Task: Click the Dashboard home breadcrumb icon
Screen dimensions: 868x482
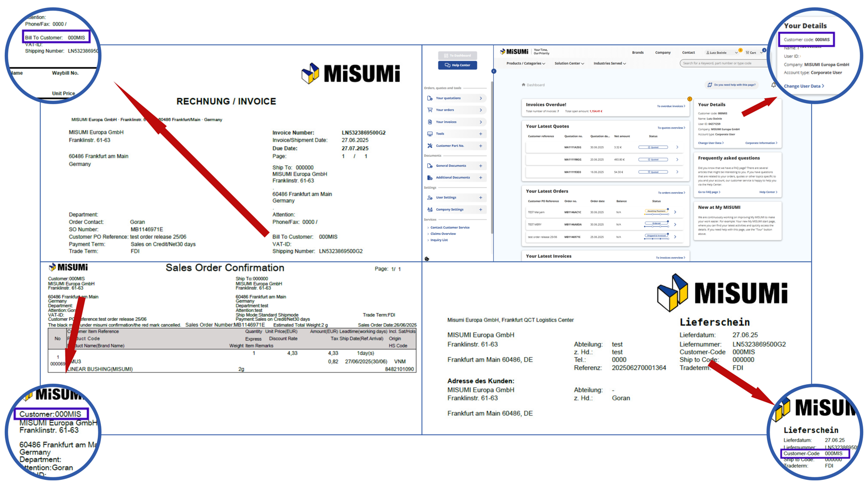Action: (524, 85)
